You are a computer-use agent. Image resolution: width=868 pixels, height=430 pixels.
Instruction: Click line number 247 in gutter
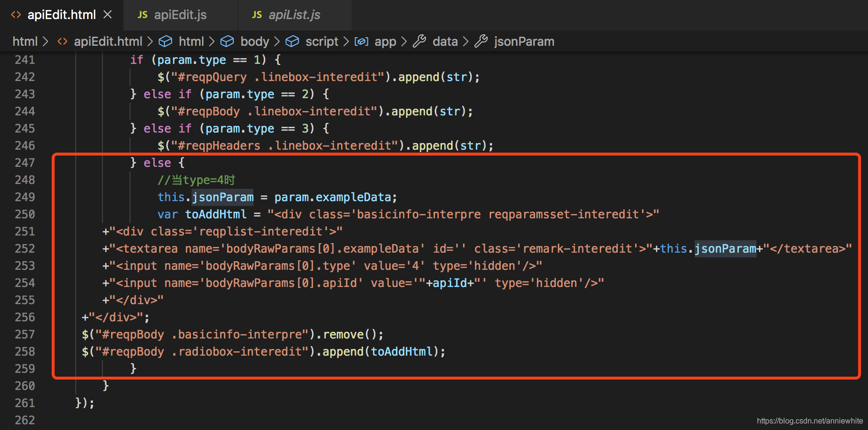pyautogui.click(x=25, y=163)
